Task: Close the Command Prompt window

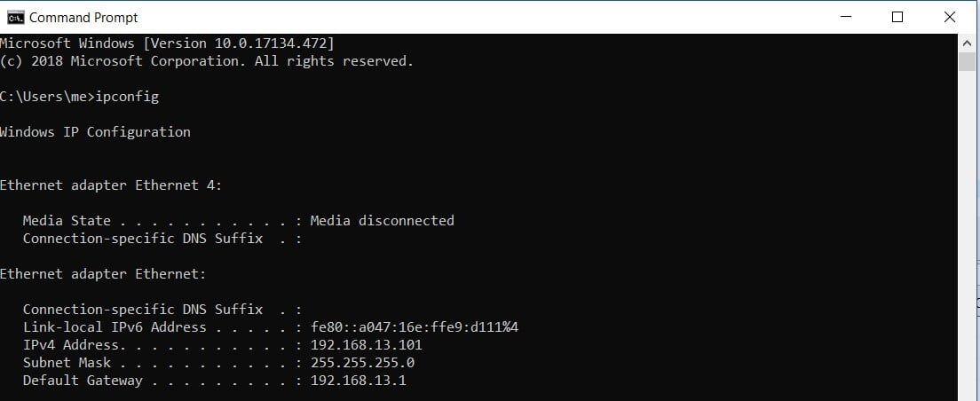Action: tap(949, 17)
